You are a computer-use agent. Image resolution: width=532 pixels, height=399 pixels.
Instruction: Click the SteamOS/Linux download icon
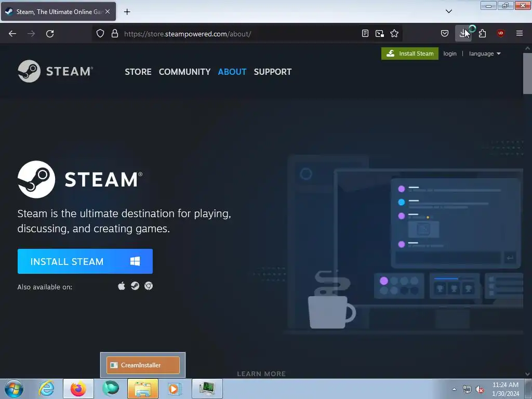[135, 286]
